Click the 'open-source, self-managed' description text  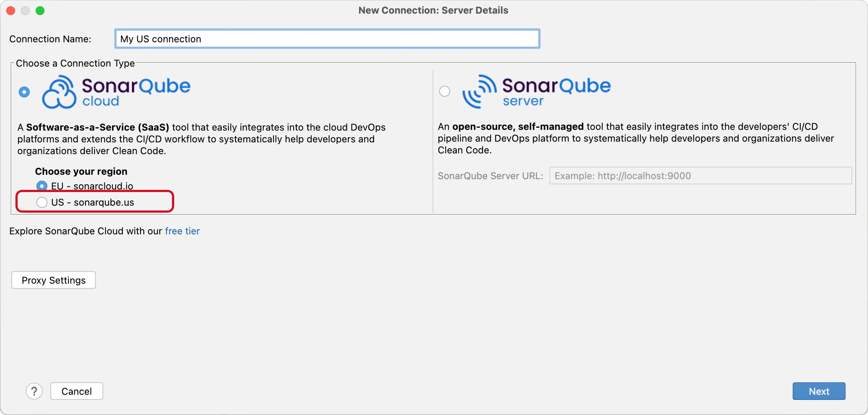pyautogui.click(x=518, y=127)
